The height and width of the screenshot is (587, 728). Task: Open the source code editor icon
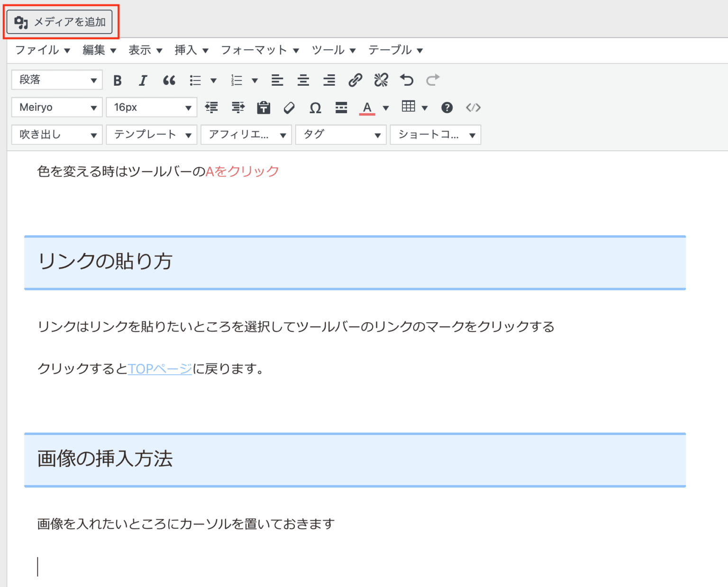pos(473,108)
